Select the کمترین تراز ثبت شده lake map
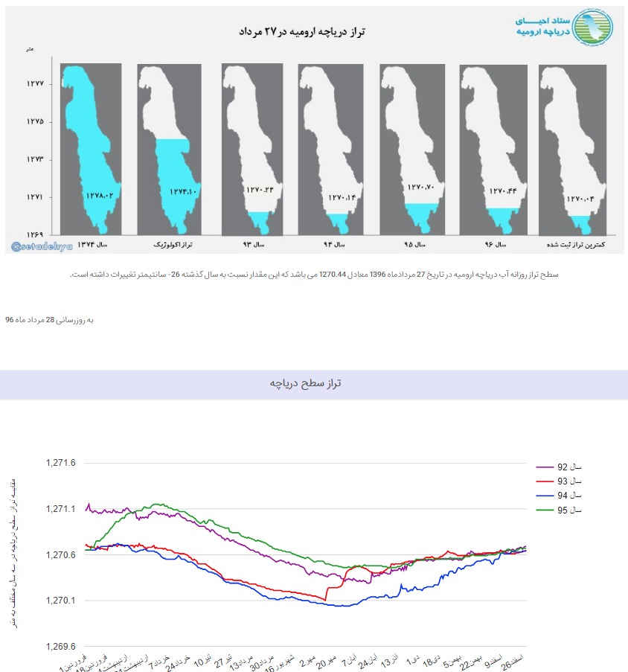The height and width of the screenshot is (672, 628). click(572, 149)
